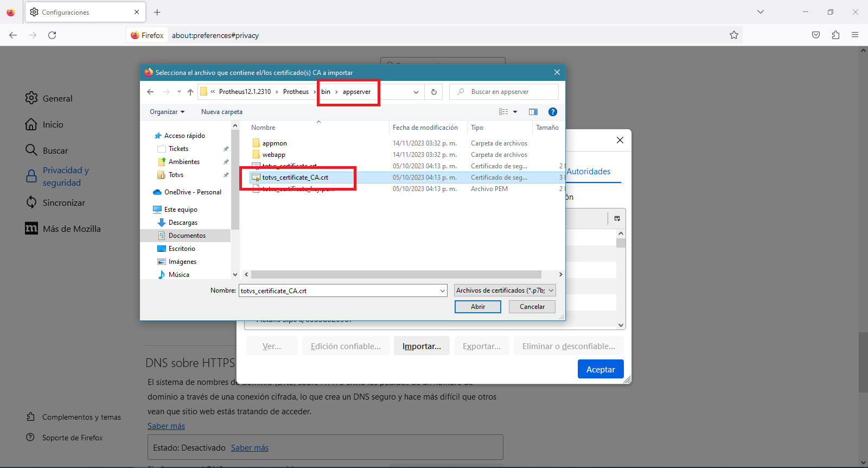
Task: Toggle the preview pane icon
Action: click(533, 112)
